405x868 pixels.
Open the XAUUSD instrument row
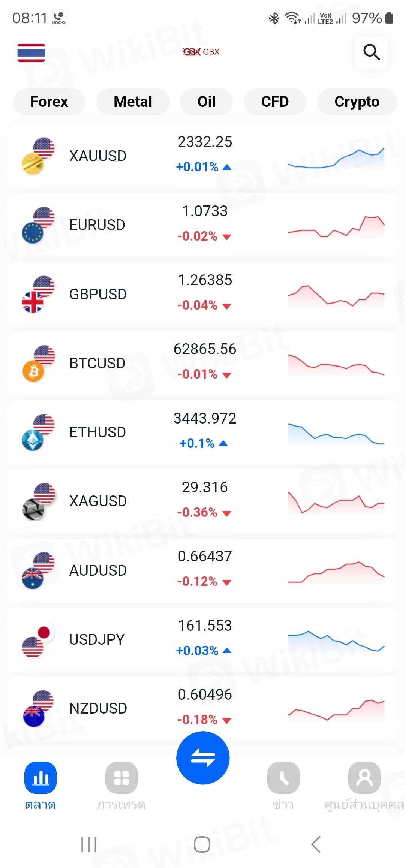202,156
